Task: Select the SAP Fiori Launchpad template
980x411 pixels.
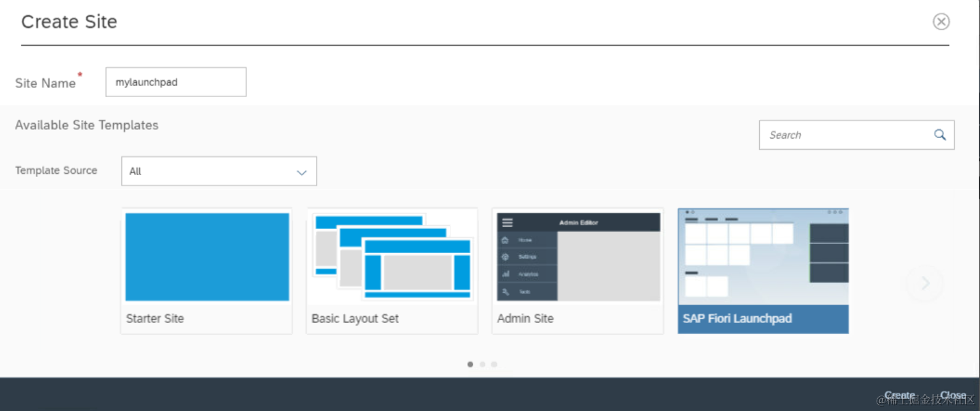Action: (763, 271)
